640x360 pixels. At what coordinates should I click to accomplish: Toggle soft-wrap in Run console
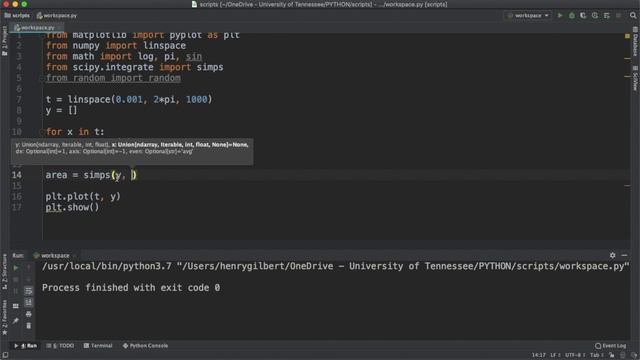[x=29, y=291]
